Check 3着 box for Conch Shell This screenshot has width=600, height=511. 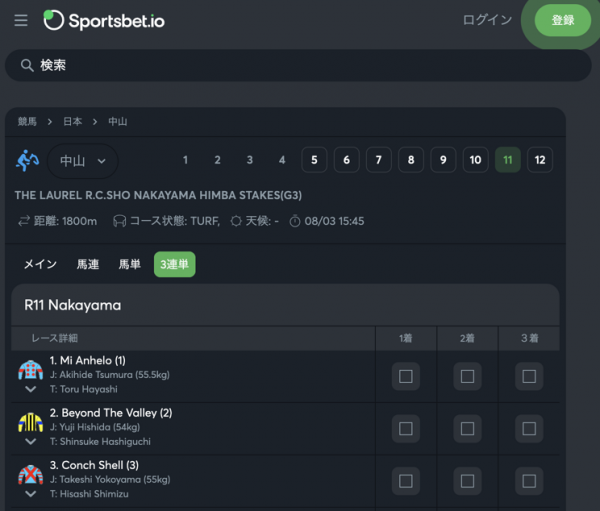coord(529,481)
